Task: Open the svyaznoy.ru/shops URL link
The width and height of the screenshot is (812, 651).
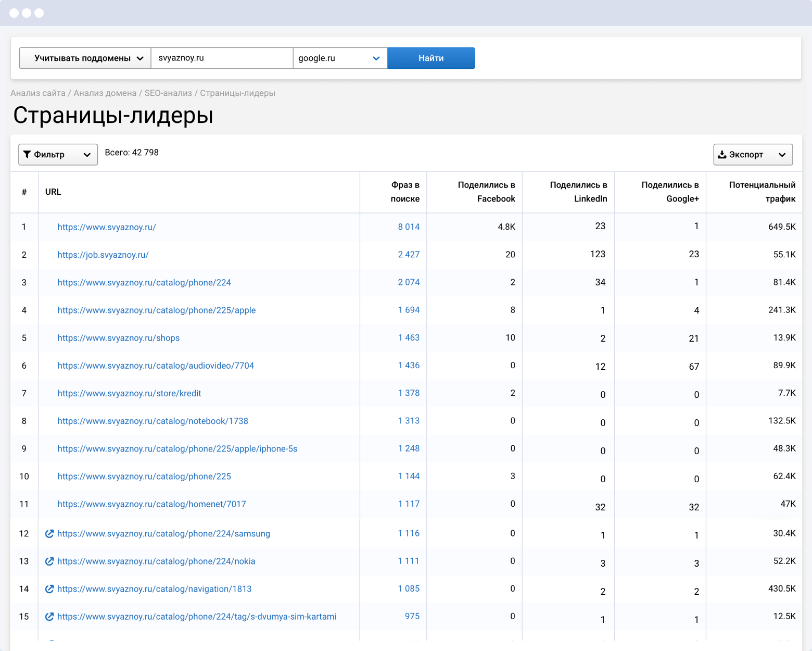Action: [118, 338]
